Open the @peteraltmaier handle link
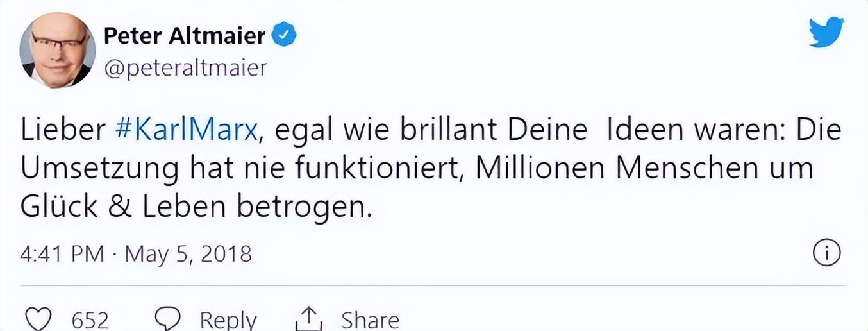 click(185, 67)
